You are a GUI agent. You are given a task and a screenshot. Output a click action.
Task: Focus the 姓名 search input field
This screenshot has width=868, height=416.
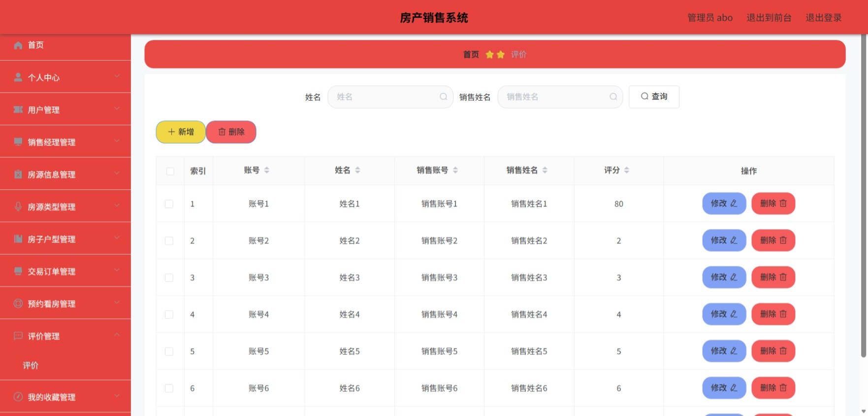[x=390, y=97]
